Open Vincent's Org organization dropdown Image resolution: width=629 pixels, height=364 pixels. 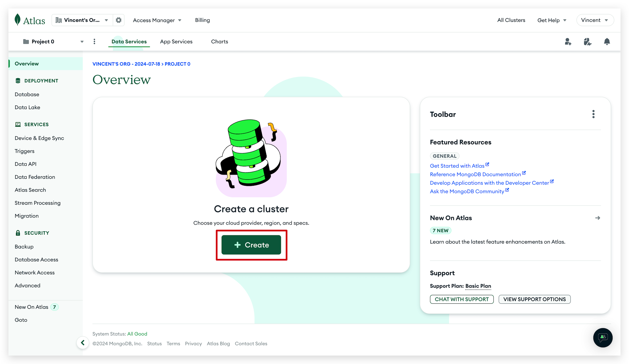[x=82, y=20]
